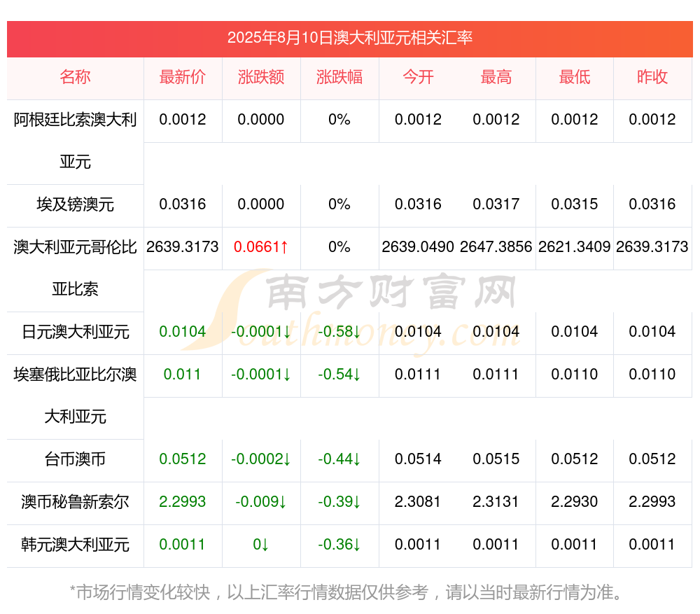The width and height of the screenshot is (700, 614).
Task: Click the row name 台币澳币
Action: tap(75, 459)
